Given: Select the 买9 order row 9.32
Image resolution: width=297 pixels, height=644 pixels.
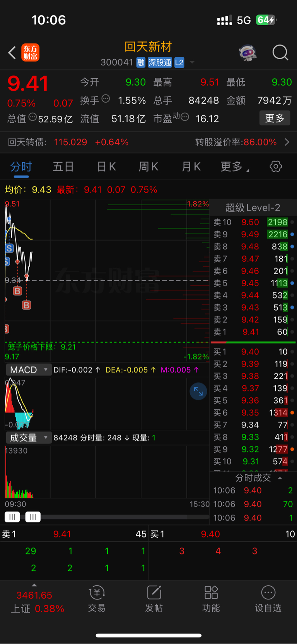Looking at the screenshot, I should point(253,449).
